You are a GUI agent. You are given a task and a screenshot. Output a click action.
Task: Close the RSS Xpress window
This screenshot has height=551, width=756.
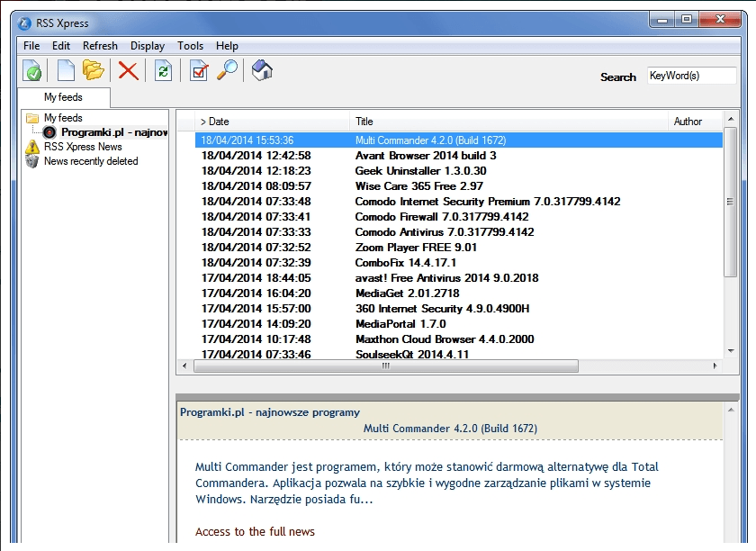(720, 21)
